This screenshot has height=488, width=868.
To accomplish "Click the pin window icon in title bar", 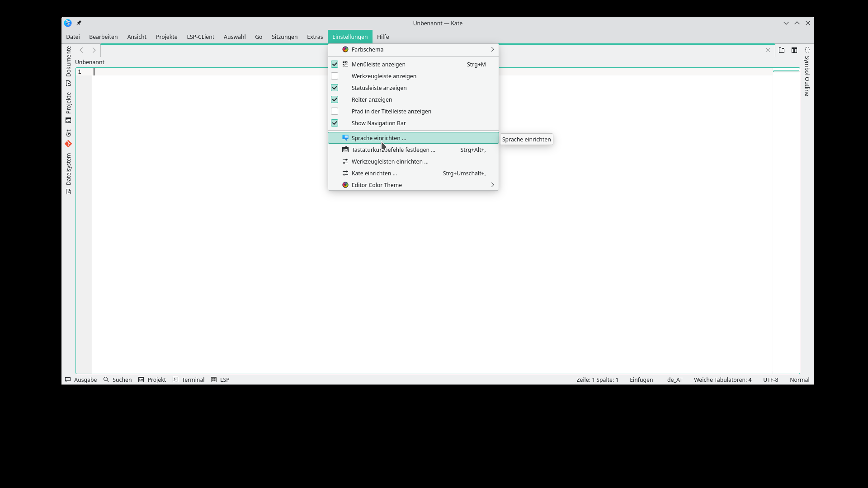I will (x=79, y=23).
